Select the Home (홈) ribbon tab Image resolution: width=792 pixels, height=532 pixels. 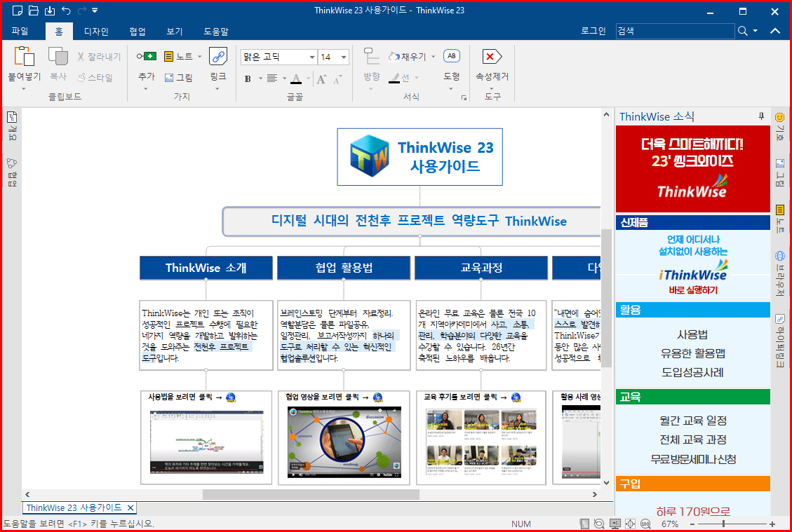coord(59,32)
